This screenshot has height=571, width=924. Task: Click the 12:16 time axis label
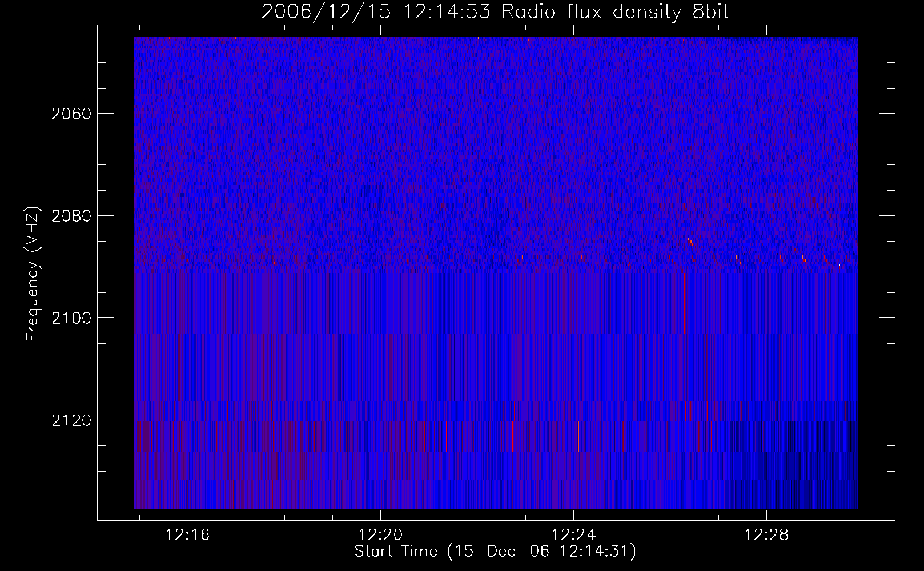188,534
